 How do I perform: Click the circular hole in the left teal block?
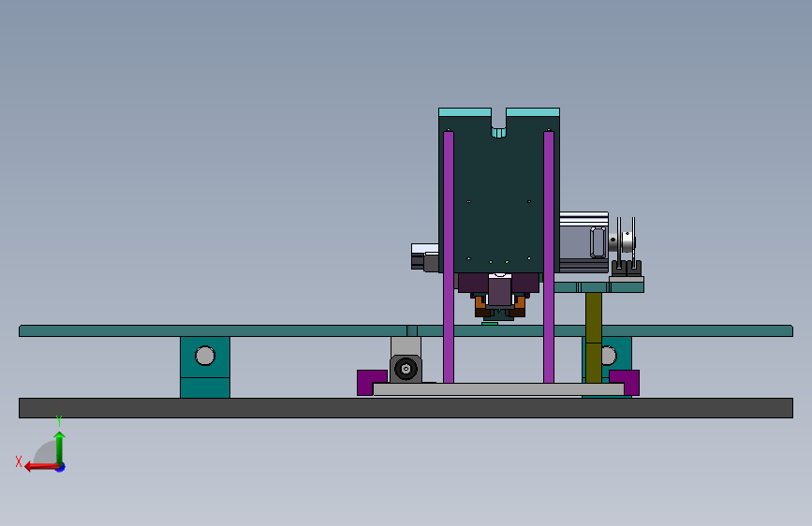pos(205,356)
